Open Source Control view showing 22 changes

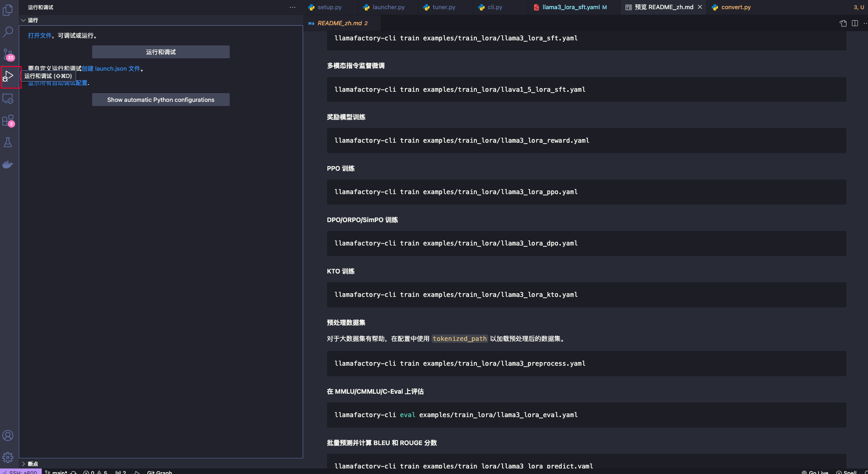[x=8, y=54]
